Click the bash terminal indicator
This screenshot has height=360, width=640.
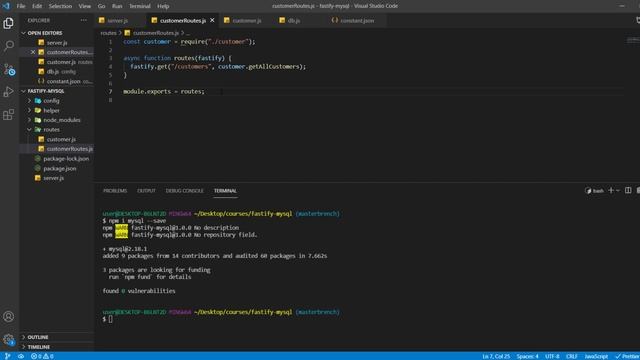pyautogui.click(x=595, y=191)
